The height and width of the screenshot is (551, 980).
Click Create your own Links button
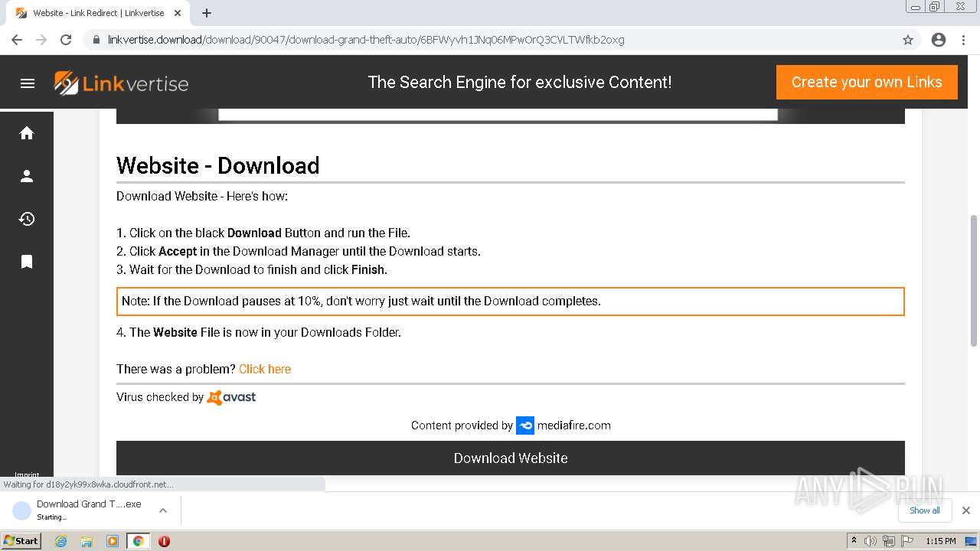click(867, 82)
